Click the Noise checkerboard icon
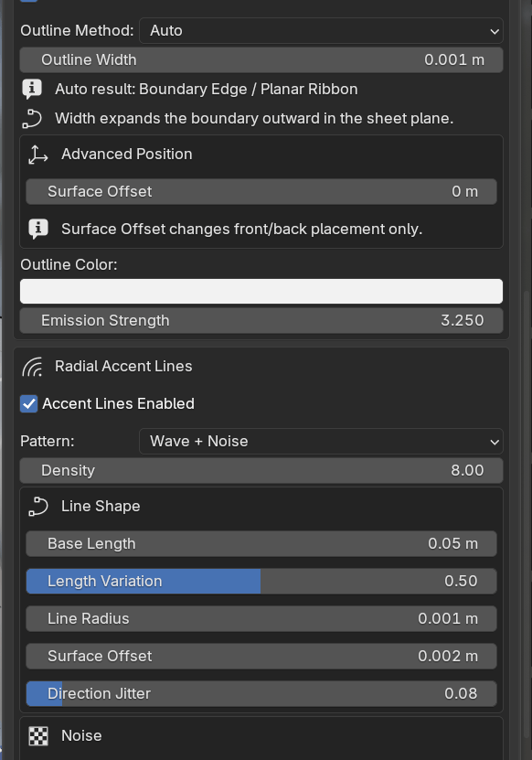 click(38, 736)
